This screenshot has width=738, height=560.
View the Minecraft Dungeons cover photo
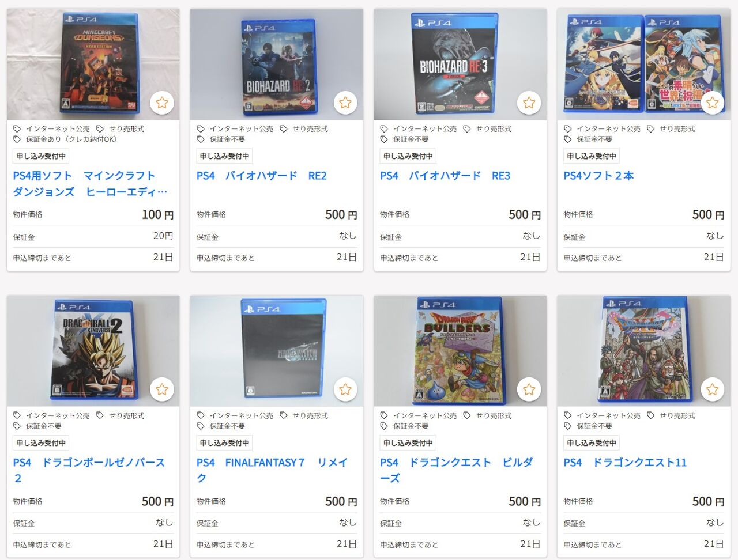coord(93,65)
